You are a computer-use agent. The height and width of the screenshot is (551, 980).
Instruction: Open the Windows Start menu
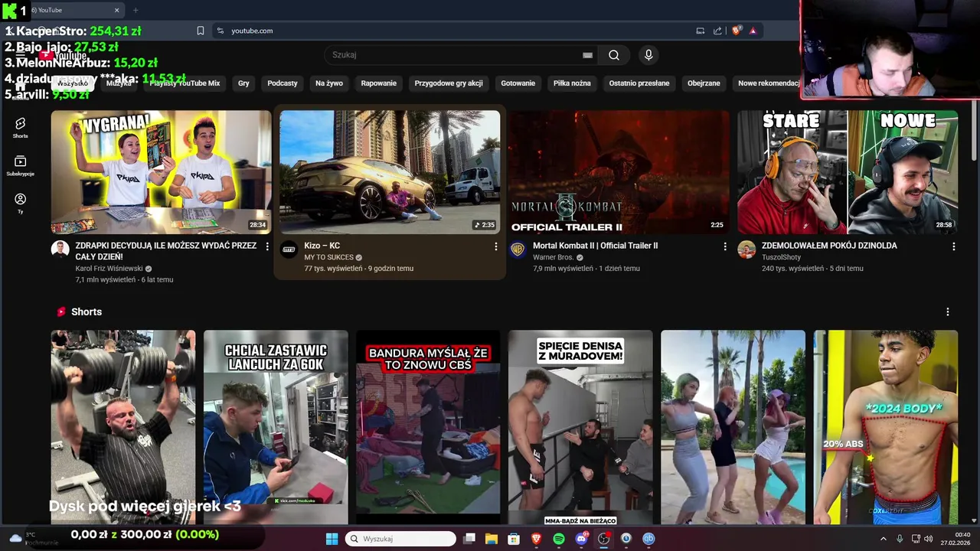click(x=332, y=539)
